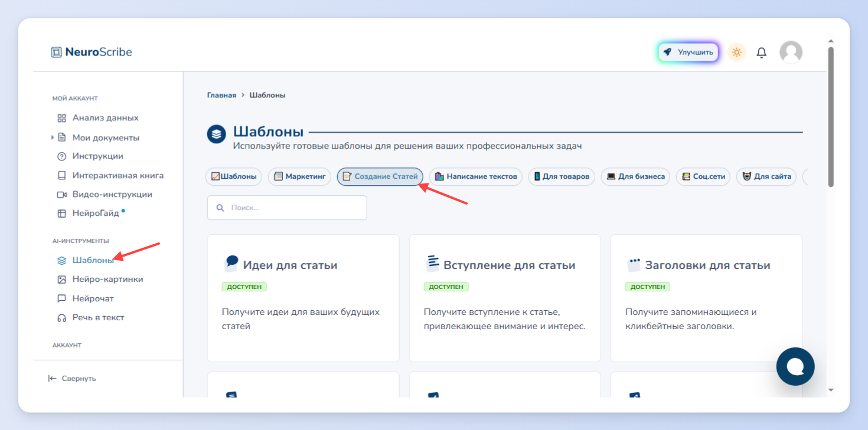Click the camera icon for Видео-инструкции
This screenshot has width=868, height=430.
[61, 194]
